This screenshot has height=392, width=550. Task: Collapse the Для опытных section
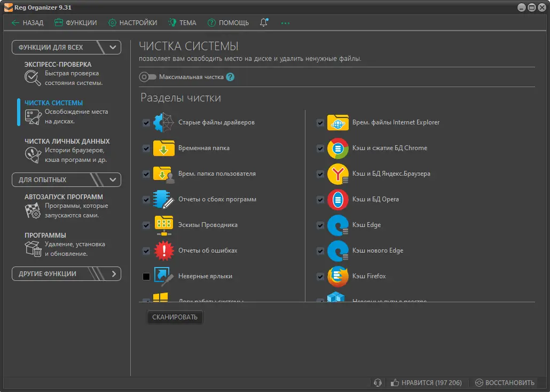pyautogui.click(x=66, y=179)
